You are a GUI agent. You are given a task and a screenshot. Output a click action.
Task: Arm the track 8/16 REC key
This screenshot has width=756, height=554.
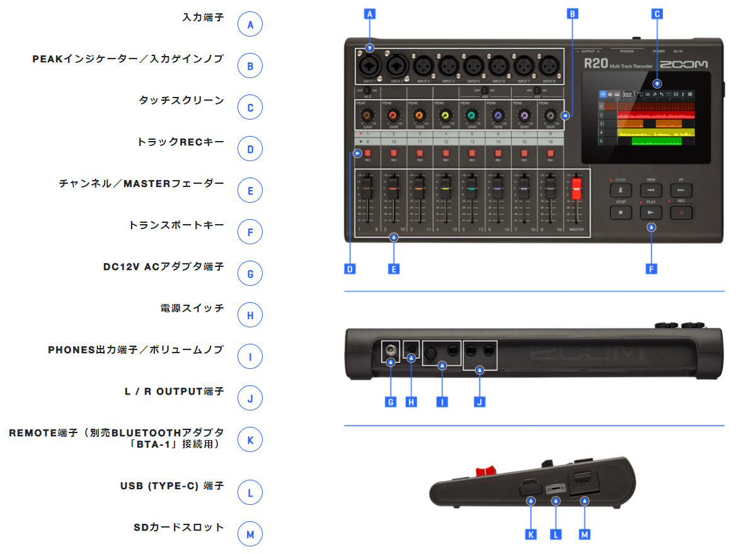[x=550, y=153]
